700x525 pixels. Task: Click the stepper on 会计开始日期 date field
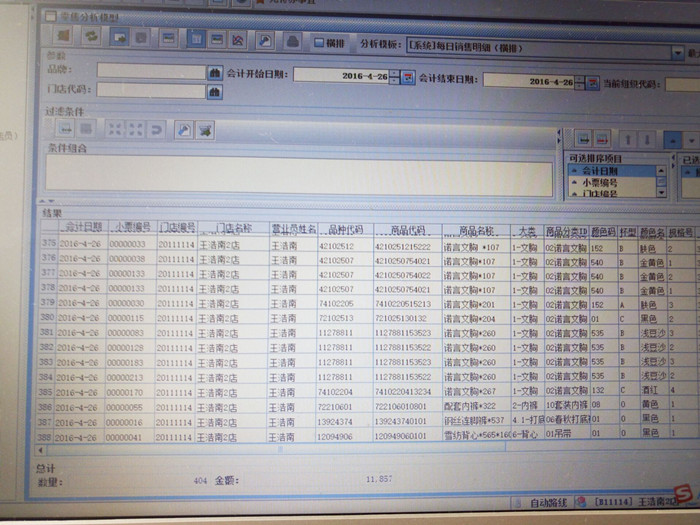tap(394, 76)
